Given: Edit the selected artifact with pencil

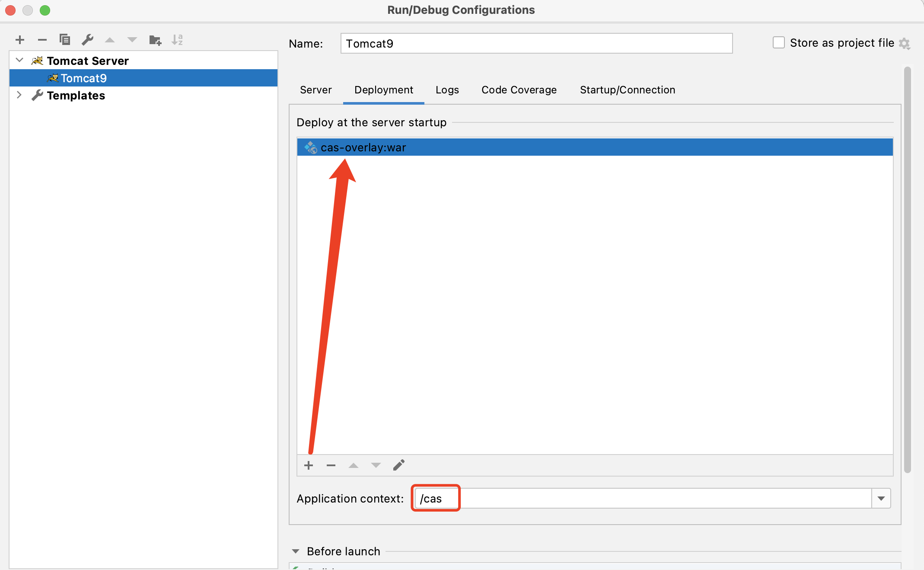Looking at the screenshot, I should tap(399, 465).
